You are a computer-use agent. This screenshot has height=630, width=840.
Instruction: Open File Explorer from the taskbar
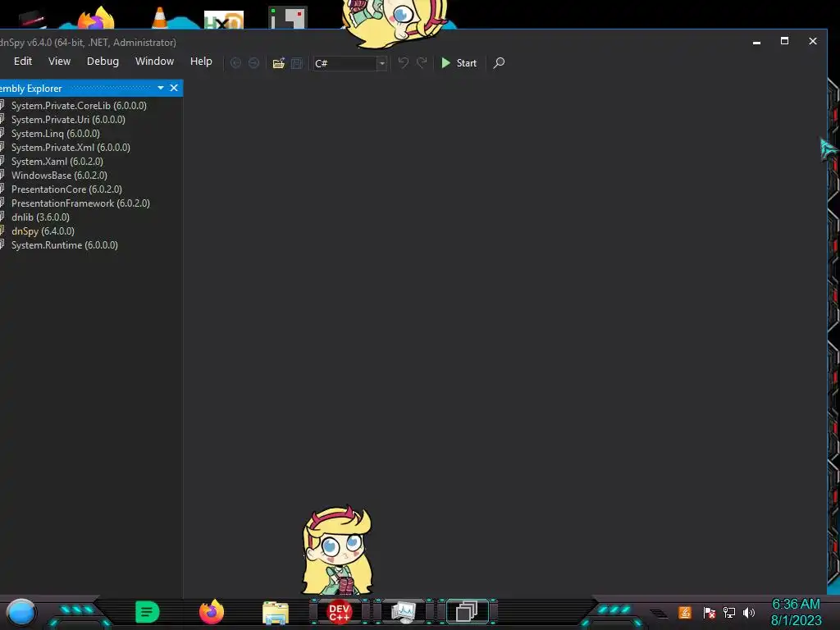[x=276, y=613]
